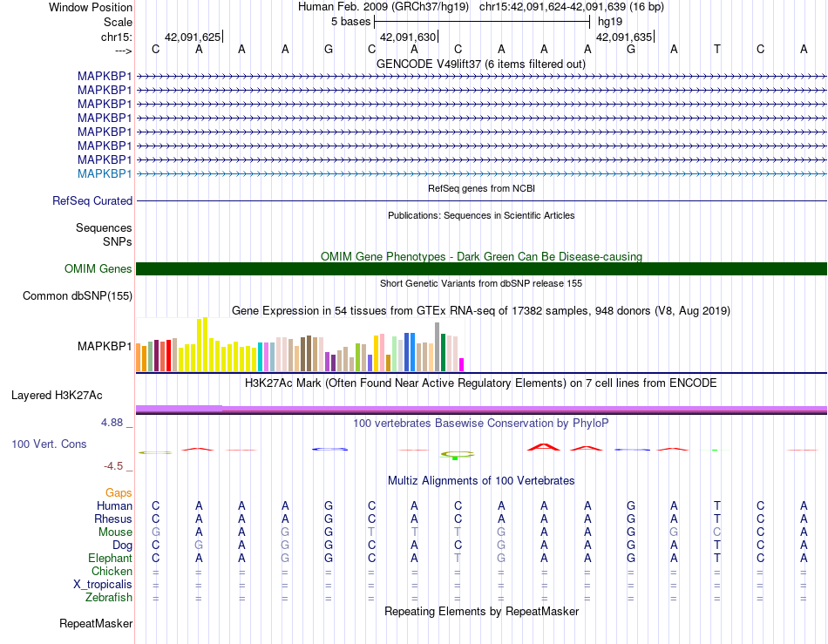Click the Common dbSNP(155) track label

[77, 295]
